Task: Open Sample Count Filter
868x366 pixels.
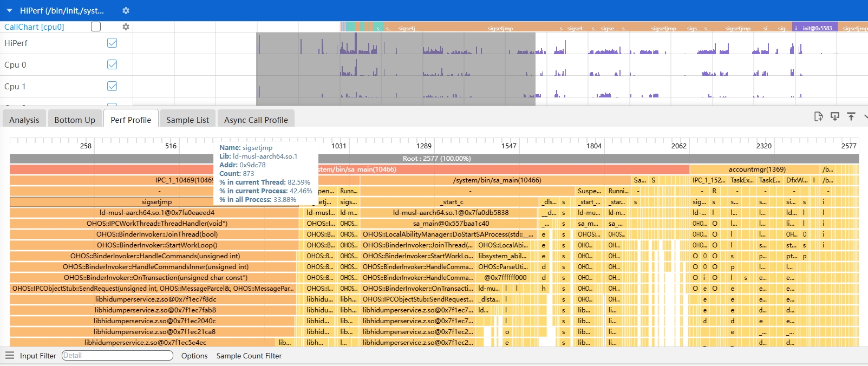Action: pos(249,356)
